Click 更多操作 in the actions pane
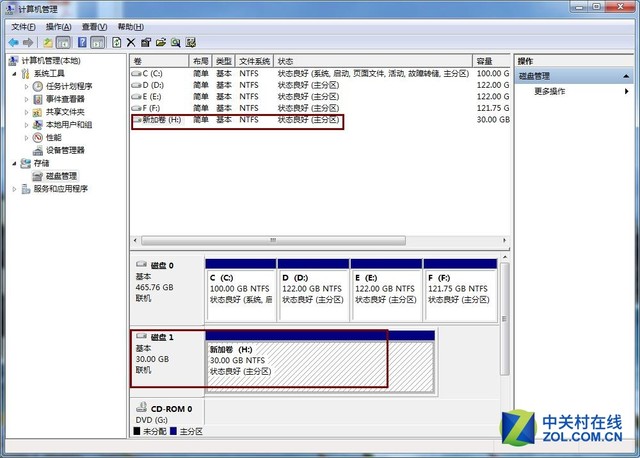640x458 pixels. coord(549,91)
